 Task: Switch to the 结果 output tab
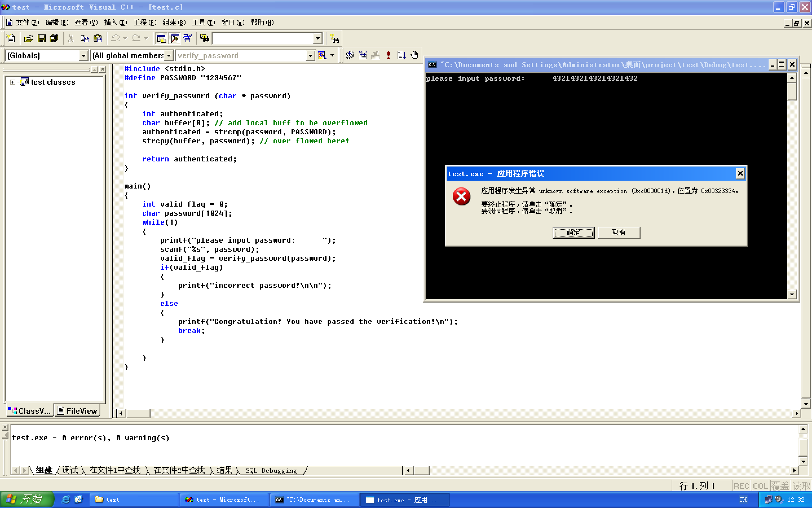click(x=224, y=470)
